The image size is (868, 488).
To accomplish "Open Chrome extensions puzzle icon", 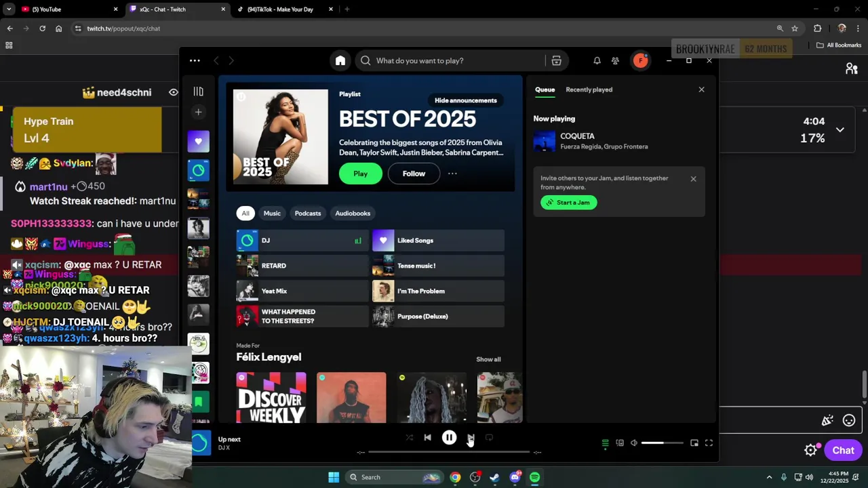I will click(817, 28).
